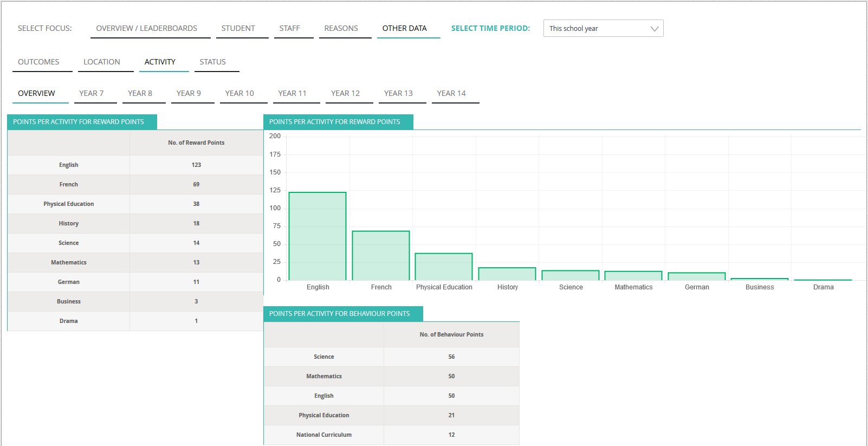
Task: Show Year 7 activity data
Action: point(95,94)
